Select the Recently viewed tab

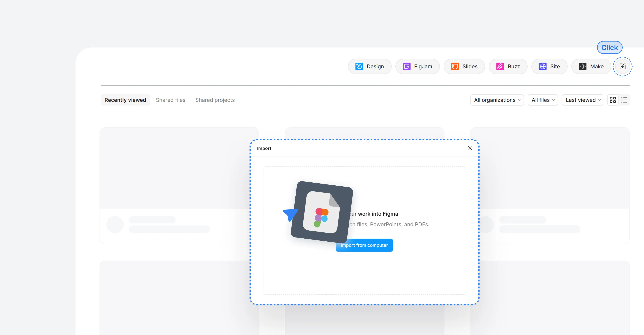(x=125, y=100)
